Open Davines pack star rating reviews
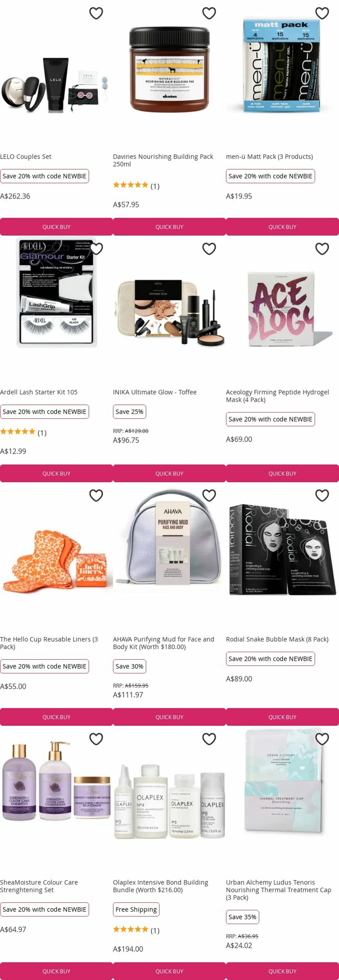 (x=136, y=186)
